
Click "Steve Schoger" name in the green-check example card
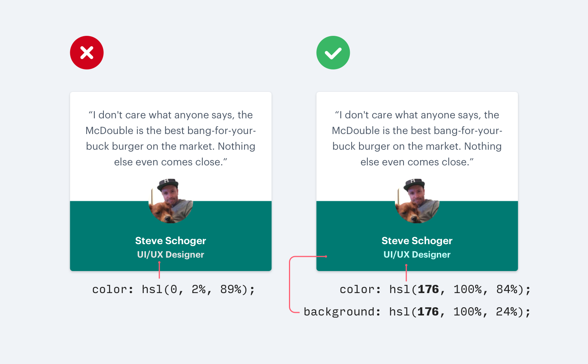pos(417,241)
